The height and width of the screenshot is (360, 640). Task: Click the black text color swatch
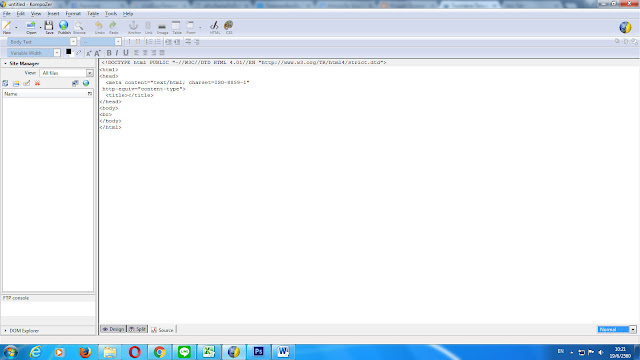coord(69,52)
